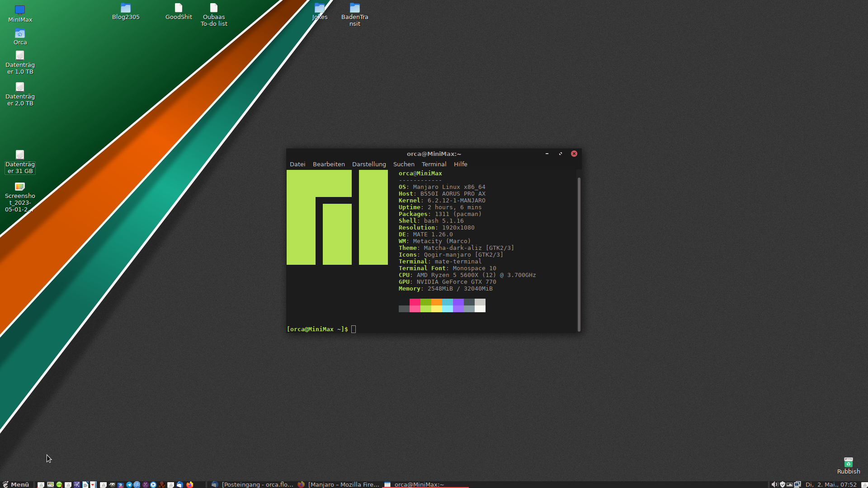The width and height of the screenshot is (868, 488).
Task: Launch the document writer panel icon
Action: click(x=85, y=484)
